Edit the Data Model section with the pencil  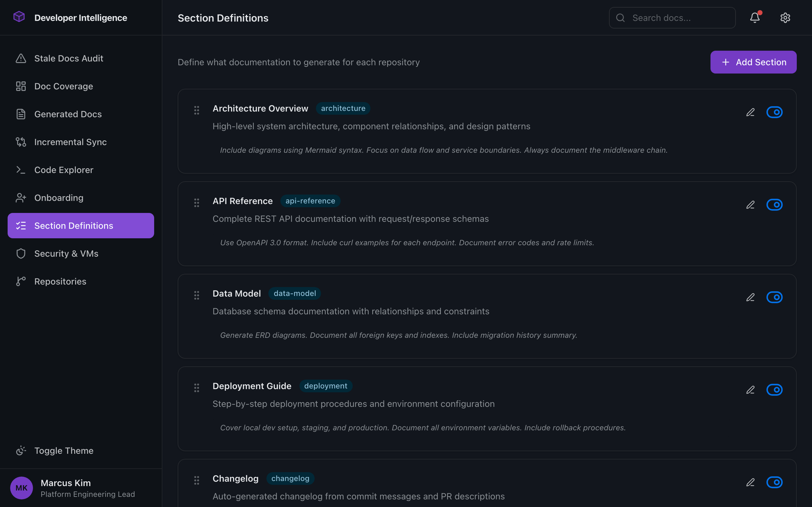tap(750, 297)
